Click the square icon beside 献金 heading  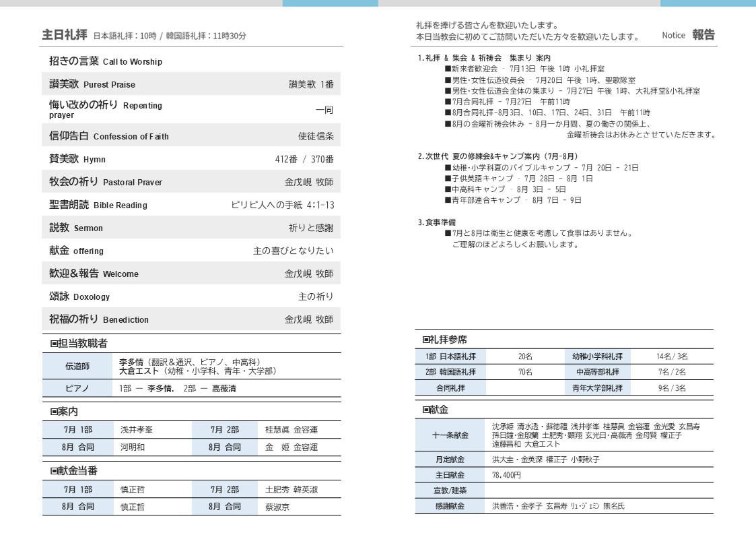(x=426, y=410)
